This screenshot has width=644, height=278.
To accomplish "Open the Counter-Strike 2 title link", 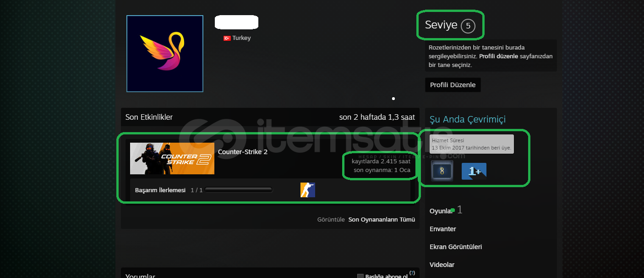I will click(243, 152).
